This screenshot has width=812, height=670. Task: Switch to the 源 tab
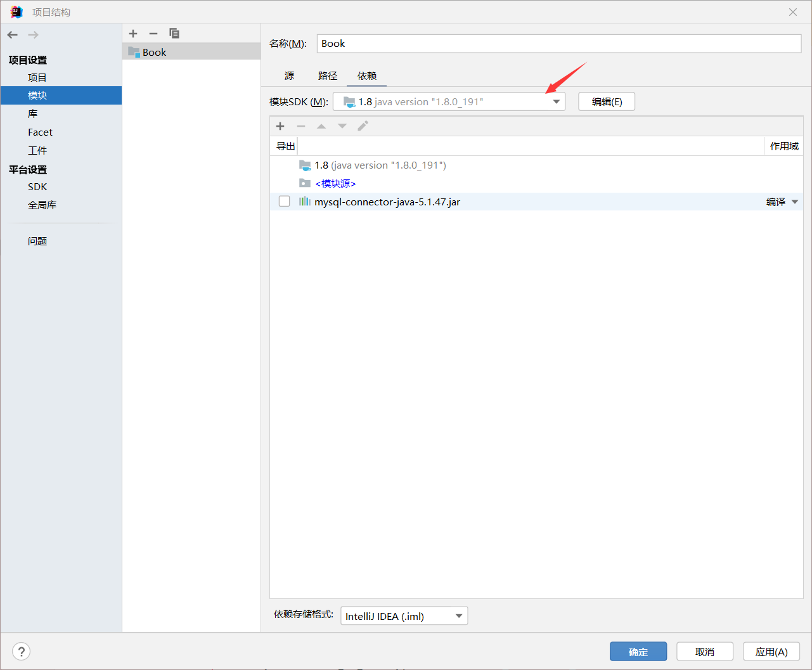pos(290,75)
